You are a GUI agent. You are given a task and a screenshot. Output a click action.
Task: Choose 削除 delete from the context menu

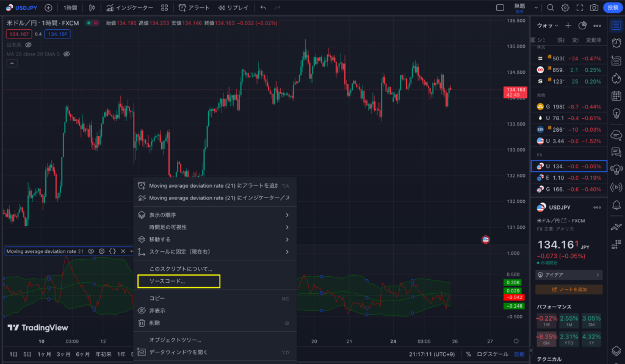pyautogui.click(x=215, y=323)
